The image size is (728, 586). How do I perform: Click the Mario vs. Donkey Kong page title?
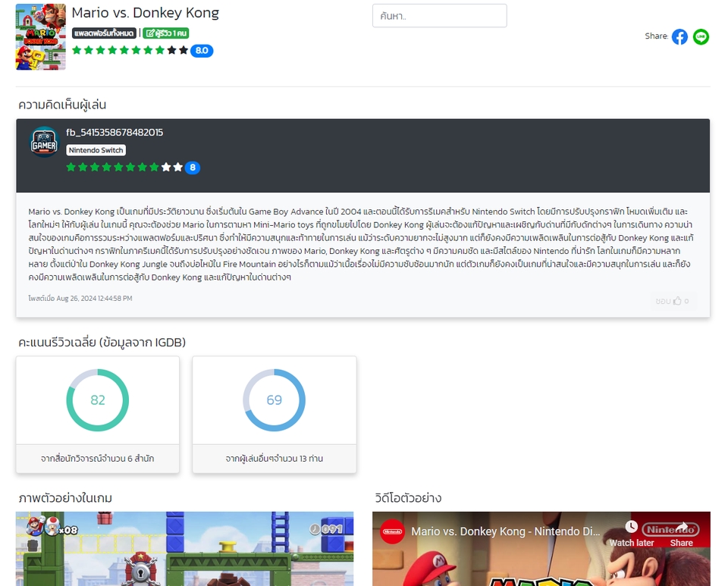pos(146,13)
